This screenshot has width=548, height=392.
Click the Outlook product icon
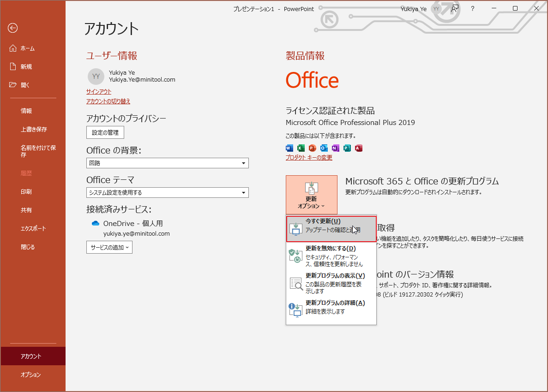point(324,148)
